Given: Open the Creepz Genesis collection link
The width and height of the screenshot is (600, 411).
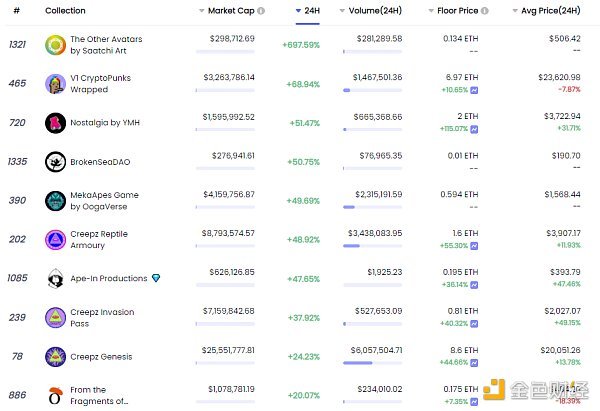Looking at the screenshot, I should [x=101, y=356].
